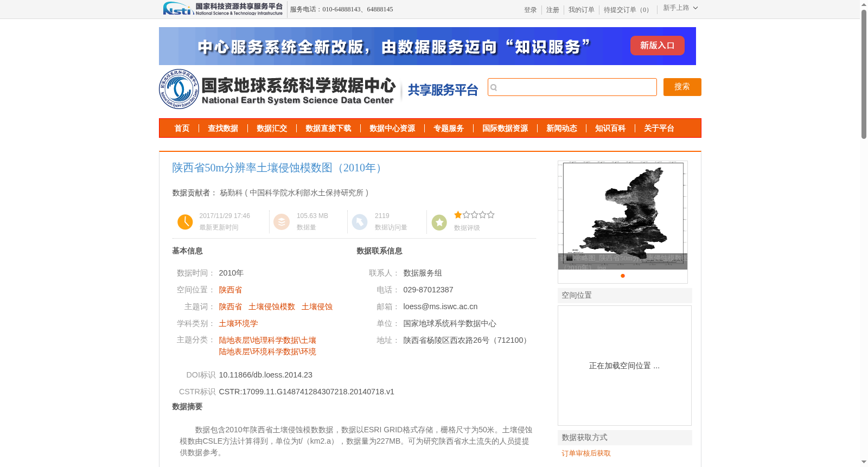Click the page vertical scrollbar thumb
Image resolution: width=868 pixels, height=467 pixels.
coord(864,74)
